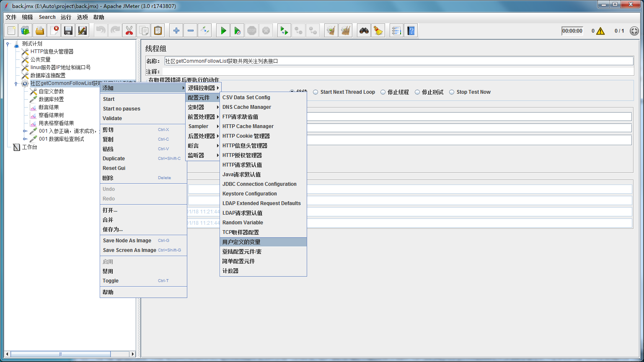Click the Cut scissors icon
This screenshot has width=644, height=362.
tap(129, 31)
